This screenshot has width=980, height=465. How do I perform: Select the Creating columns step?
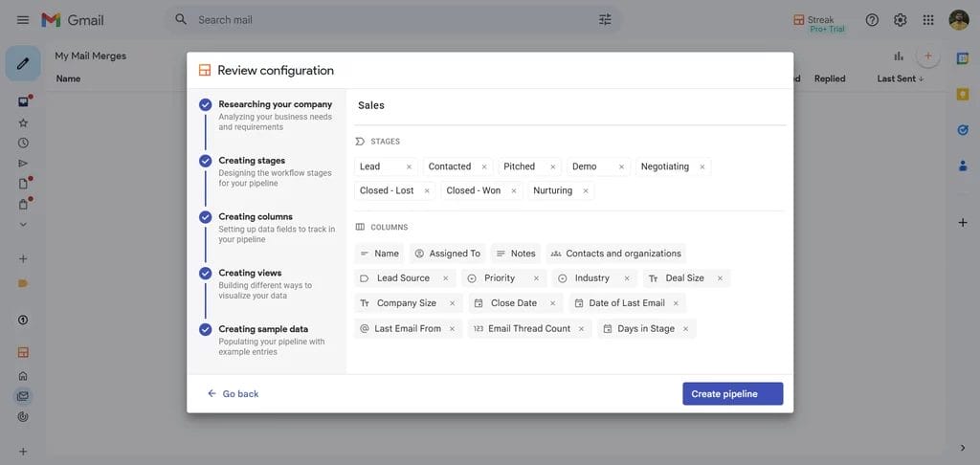[267, 228]
